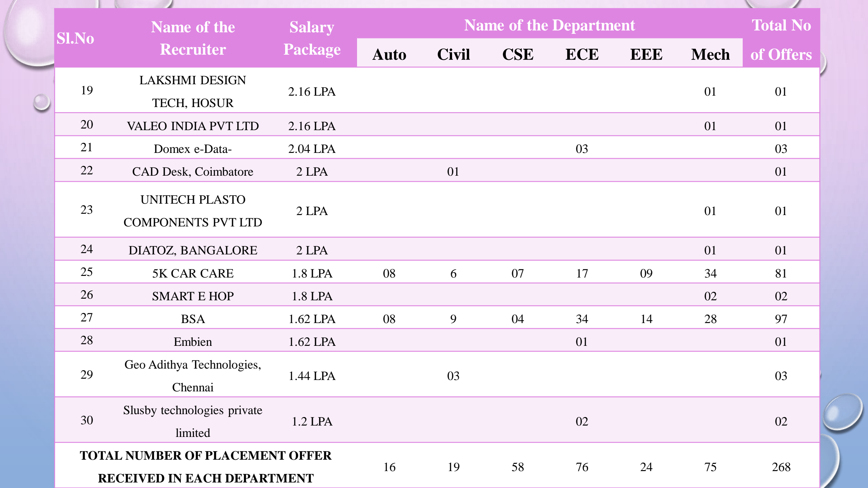Select the 'VALEO INDIA PVT LTD' recruiter cell
868x488 pixels.
[x=193, y=126]
